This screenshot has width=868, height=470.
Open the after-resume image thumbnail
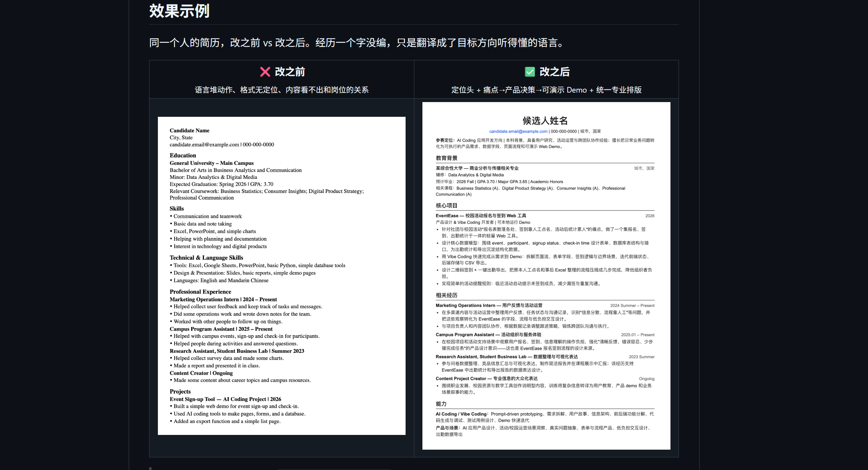pyautogui.click(x=546, y=276)
